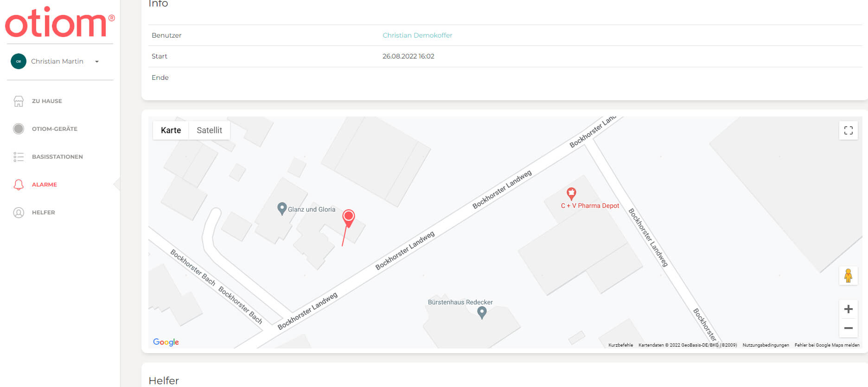The height and width of the screenshot is (387, 868).
Task: Open the Christian Demokoffer user link
Action: point(417,35)
